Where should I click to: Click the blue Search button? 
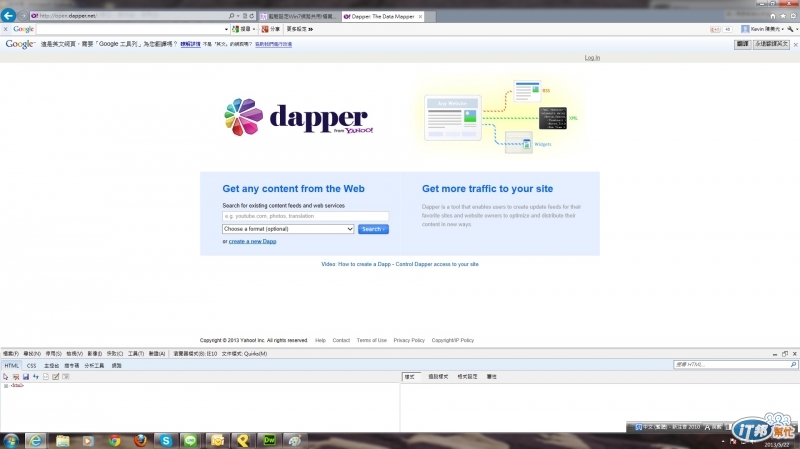[373, 229]
